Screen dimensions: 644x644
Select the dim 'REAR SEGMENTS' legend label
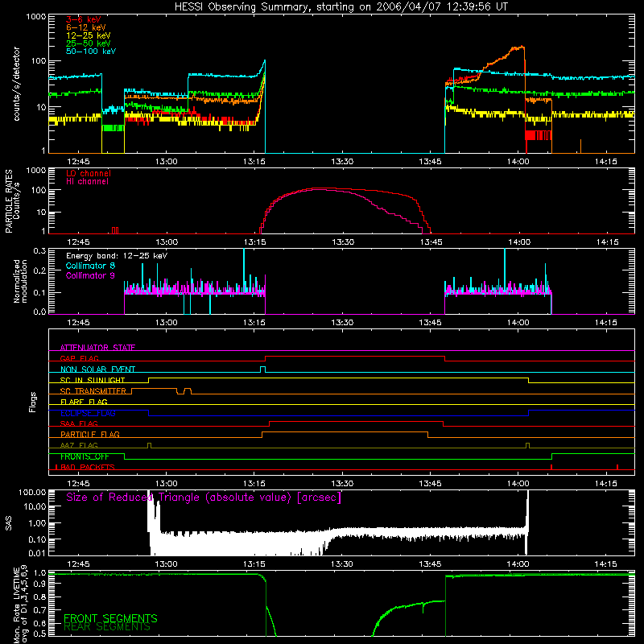[x=107, y=627]
